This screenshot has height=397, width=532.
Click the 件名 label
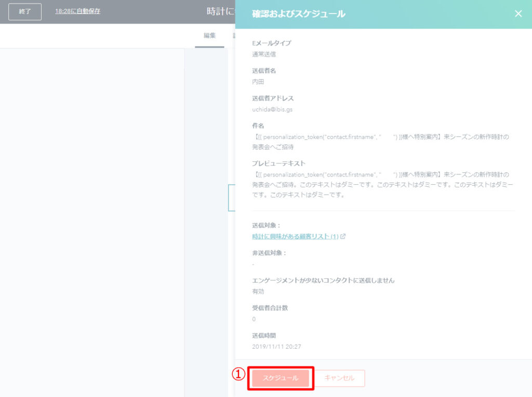[258, 126]
